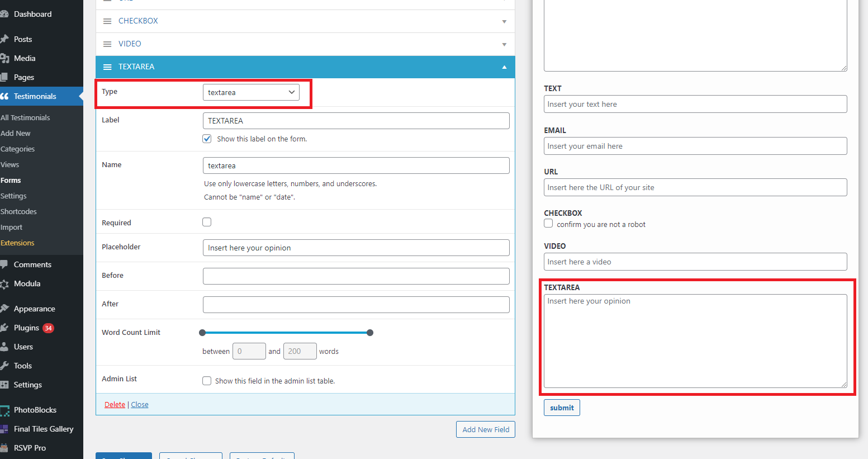Click the Plugins plug icon
The width and height of the screenshot is (868, 459).
coord(4,328)
